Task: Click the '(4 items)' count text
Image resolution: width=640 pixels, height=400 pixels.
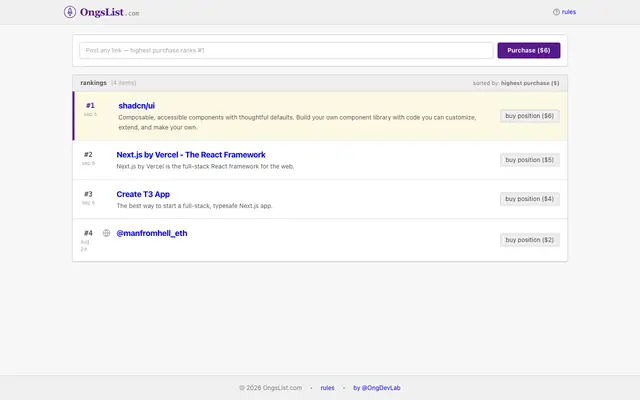Action: 123,83
